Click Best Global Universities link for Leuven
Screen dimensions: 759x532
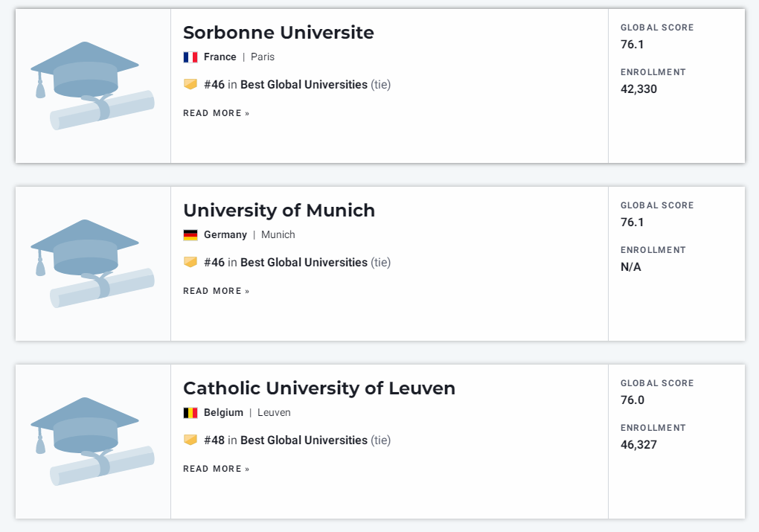click(304, 440)
